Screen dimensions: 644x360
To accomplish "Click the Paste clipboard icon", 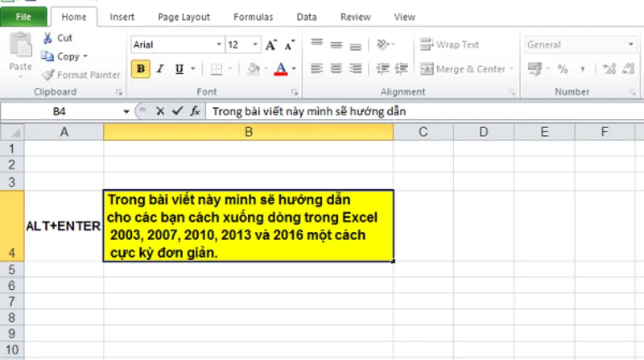I will (x=21, y=44).
